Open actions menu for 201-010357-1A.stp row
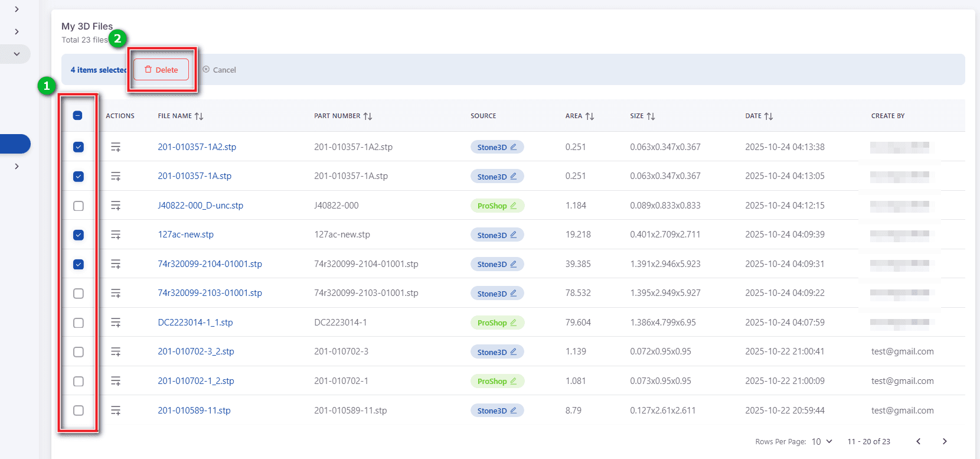980x459 pixels. click(116, 176)
